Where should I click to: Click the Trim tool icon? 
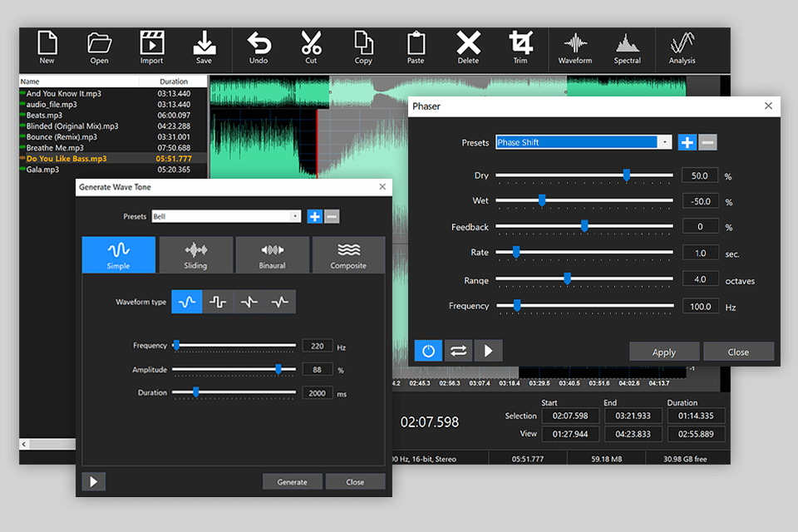521,47
